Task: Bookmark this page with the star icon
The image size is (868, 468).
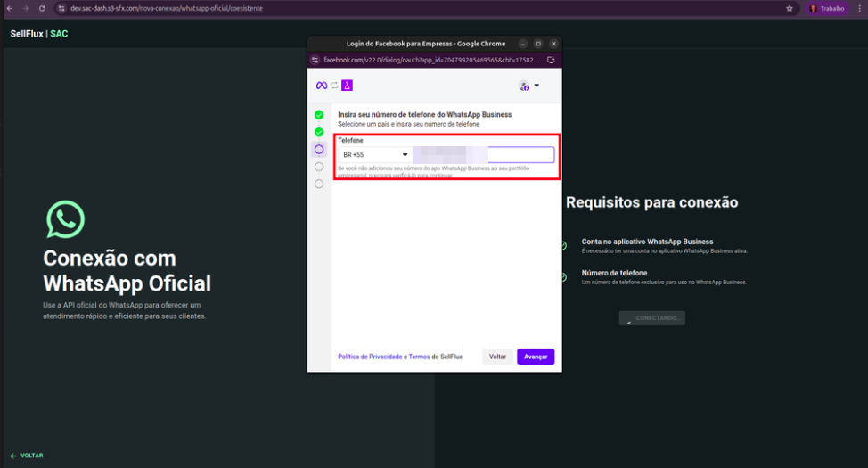Action: click(790, 8)
